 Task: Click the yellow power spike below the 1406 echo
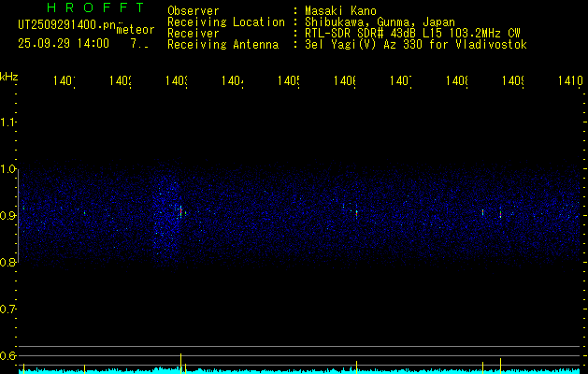coord(356,367)
